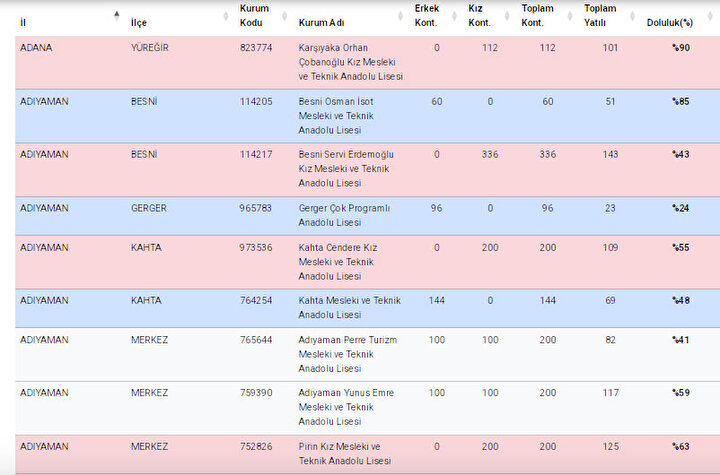The image size is (720, 475).
Task: Select Erkek Kont. value 144
Action: point(436,300)
